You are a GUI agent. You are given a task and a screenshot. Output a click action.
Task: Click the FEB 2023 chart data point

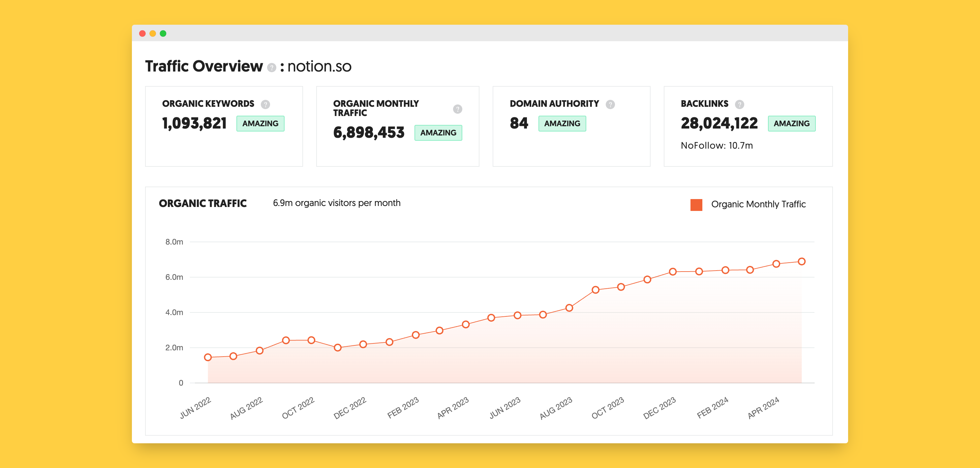pos(415,335)
